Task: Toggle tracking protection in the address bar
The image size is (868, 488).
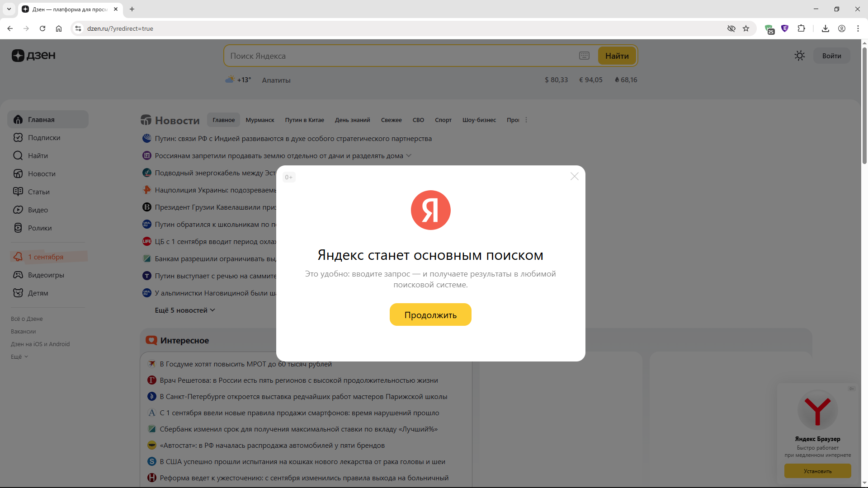Action: pyautogui.click(x=731, y=28)
